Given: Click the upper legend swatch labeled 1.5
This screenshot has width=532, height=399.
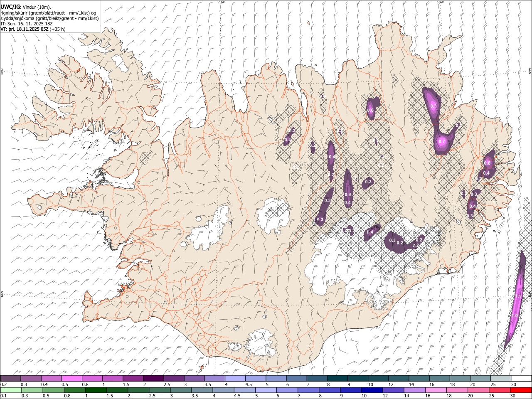Looking at the screenshot, I should [133, 379].
